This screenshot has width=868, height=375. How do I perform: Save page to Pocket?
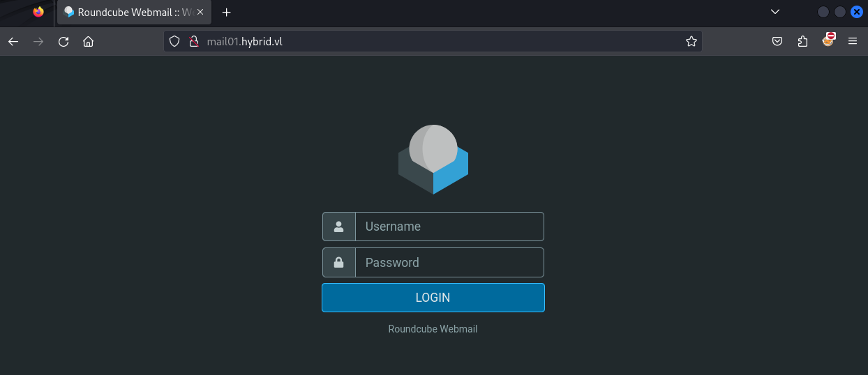(x=777, y=42)
